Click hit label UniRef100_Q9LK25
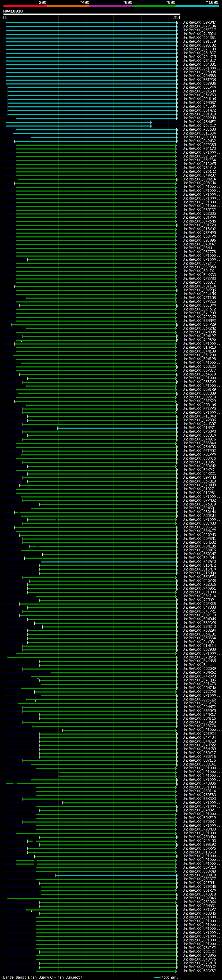The image size is (222, 980). 199,57
